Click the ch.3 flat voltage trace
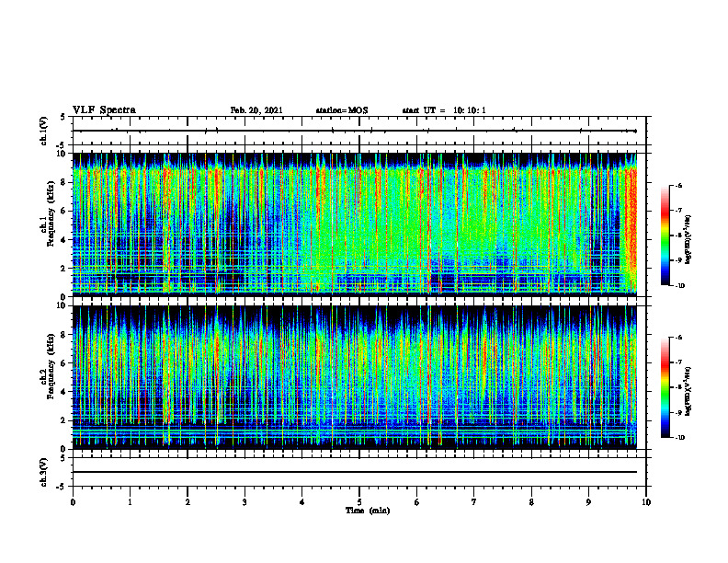The height and width of the screenshot is (563, 728). pyautogui.click(x=355, y=472)
